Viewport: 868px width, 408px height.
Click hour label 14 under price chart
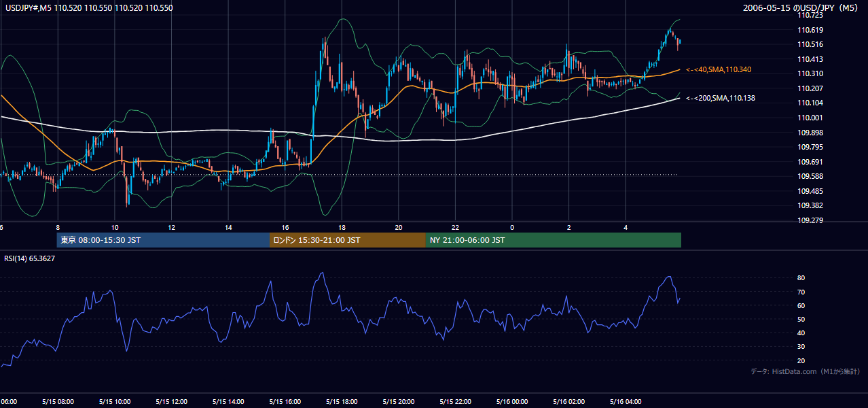point(228,227)
